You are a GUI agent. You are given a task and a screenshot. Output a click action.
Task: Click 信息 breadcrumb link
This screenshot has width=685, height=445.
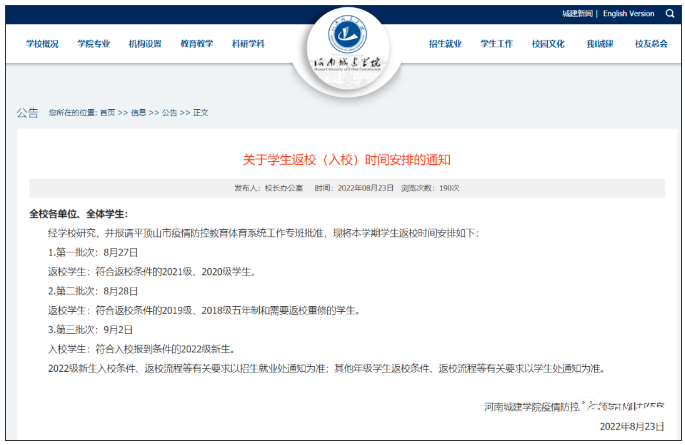138,113
